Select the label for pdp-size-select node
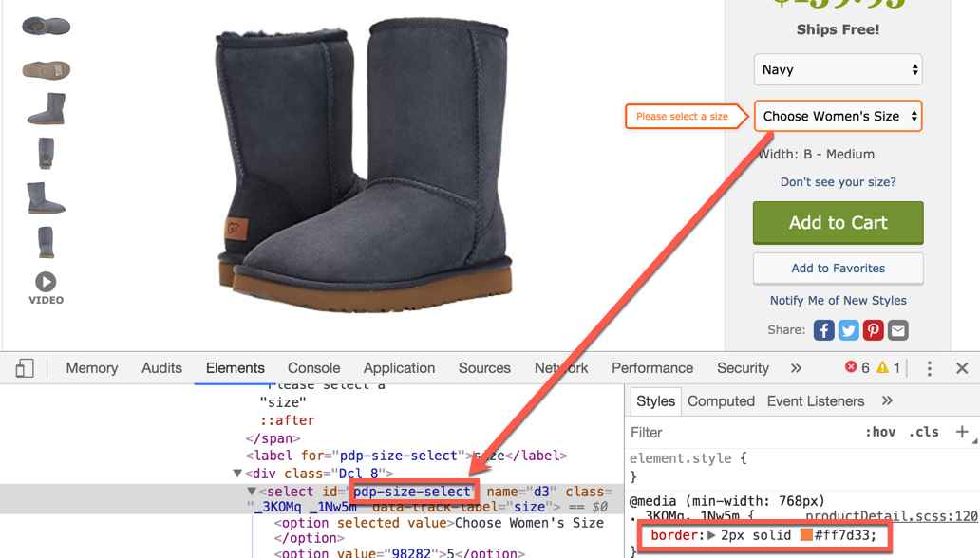980x558 pixels. (406, 456)
